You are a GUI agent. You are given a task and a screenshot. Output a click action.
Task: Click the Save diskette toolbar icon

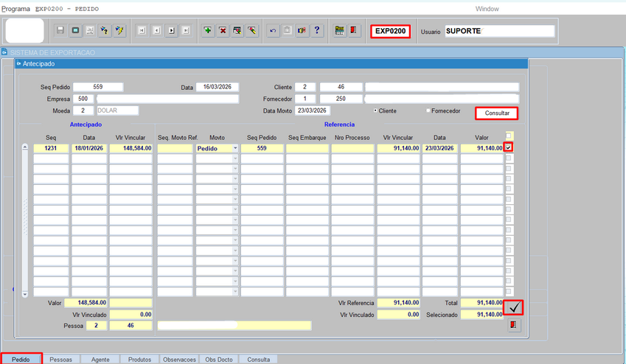pyautogui.click(x=60, y=31)
